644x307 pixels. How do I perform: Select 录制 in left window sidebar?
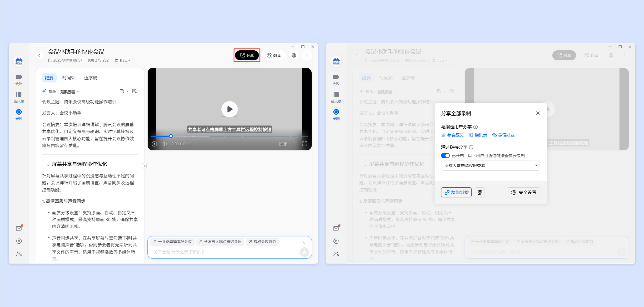pos(19,115)
